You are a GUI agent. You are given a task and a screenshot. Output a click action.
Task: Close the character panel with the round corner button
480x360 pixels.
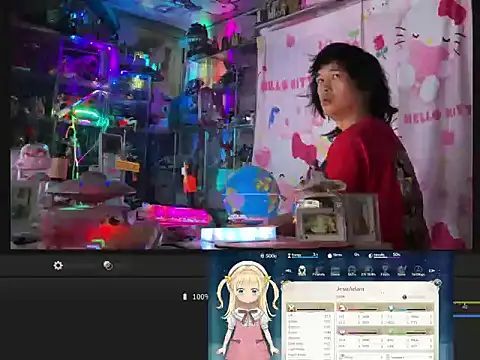[x=437, y=283]
